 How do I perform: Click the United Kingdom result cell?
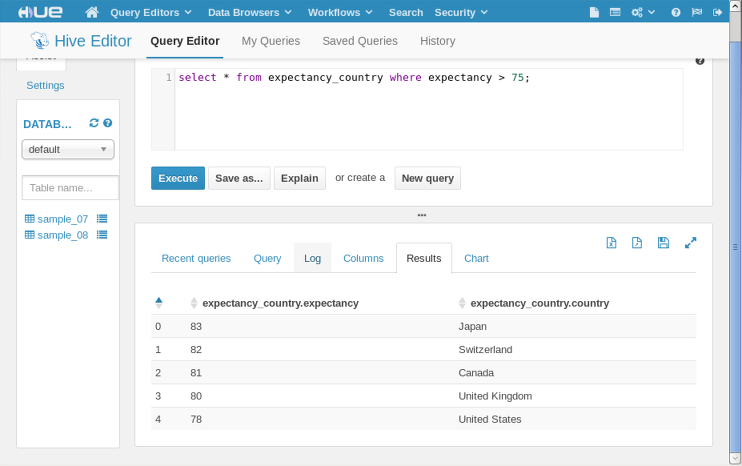click(495, 396)
